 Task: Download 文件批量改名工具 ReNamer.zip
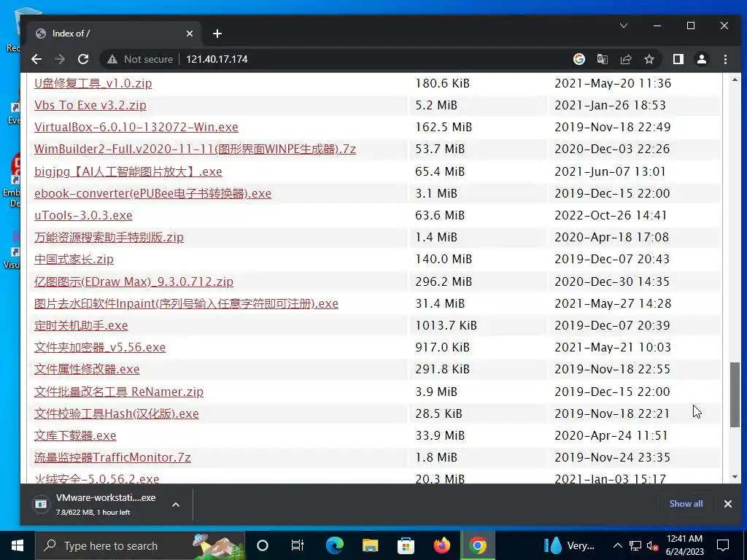pyautogui.click(x=119, y=391)
